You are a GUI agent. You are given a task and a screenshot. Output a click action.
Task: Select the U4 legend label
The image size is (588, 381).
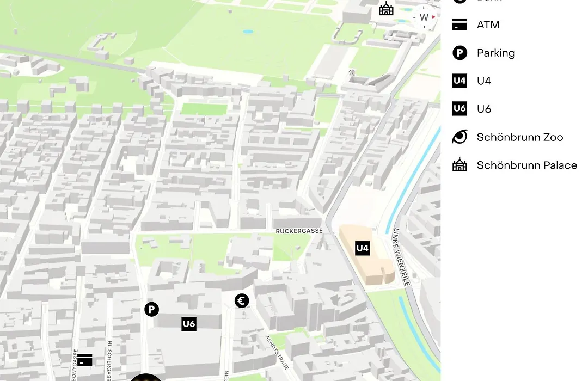coord(484,81)
